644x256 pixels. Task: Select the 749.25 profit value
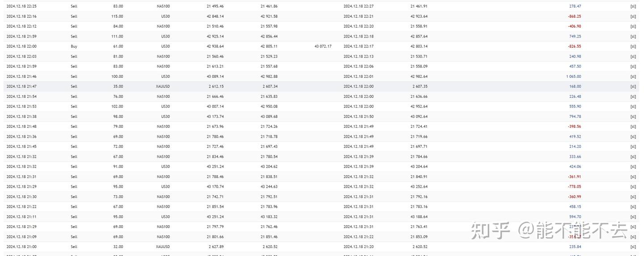[x=575, y=37]
